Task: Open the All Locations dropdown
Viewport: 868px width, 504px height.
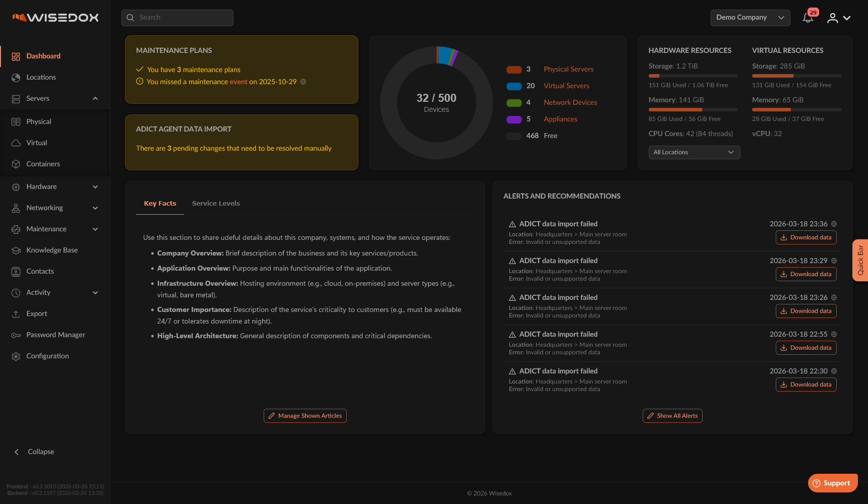Action: (694, 153)
